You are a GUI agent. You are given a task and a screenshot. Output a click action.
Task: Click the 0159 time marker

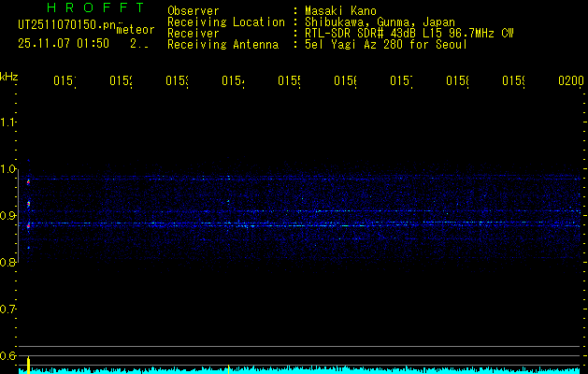[x=514, y=80]
